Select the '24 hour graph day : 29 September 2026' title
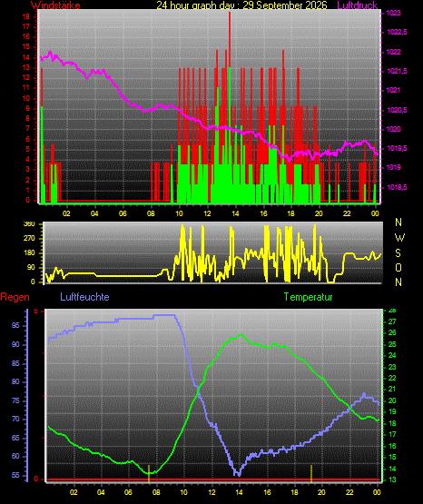This screenshot has width=423, height=504. point(241,5)
